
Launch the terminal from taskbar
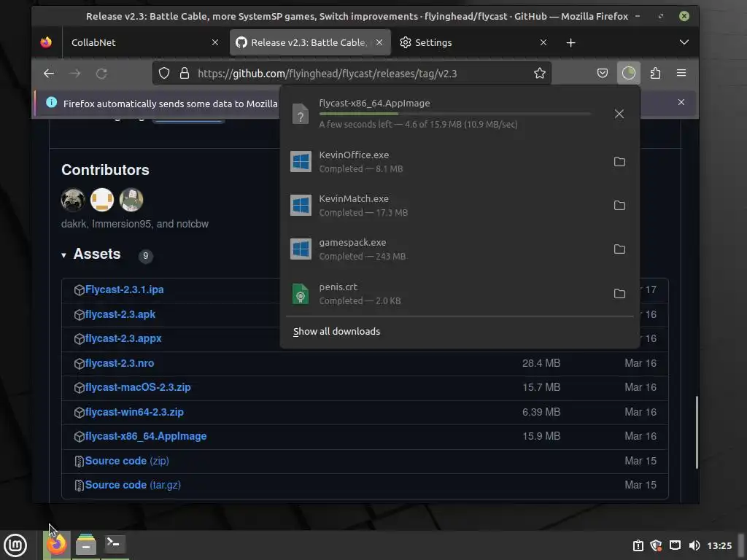point(115,544)
